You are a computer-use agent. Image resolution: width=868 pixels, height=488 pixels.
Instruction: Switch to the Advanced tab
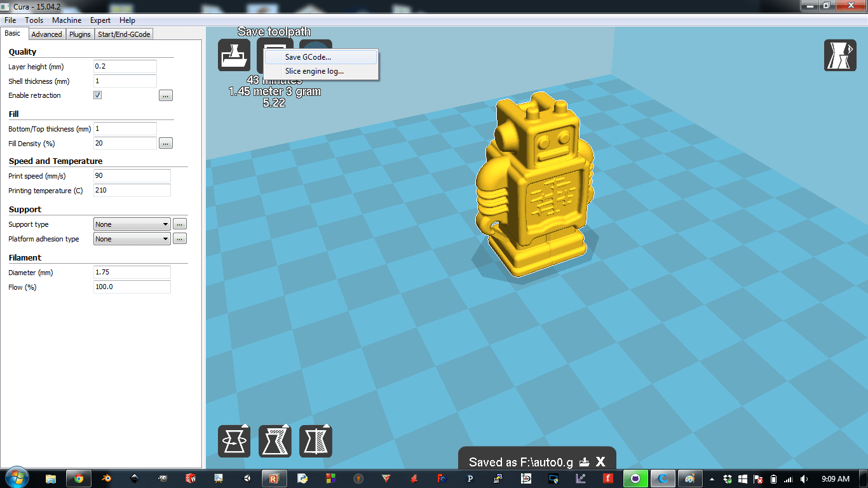(x=46, y=34)
